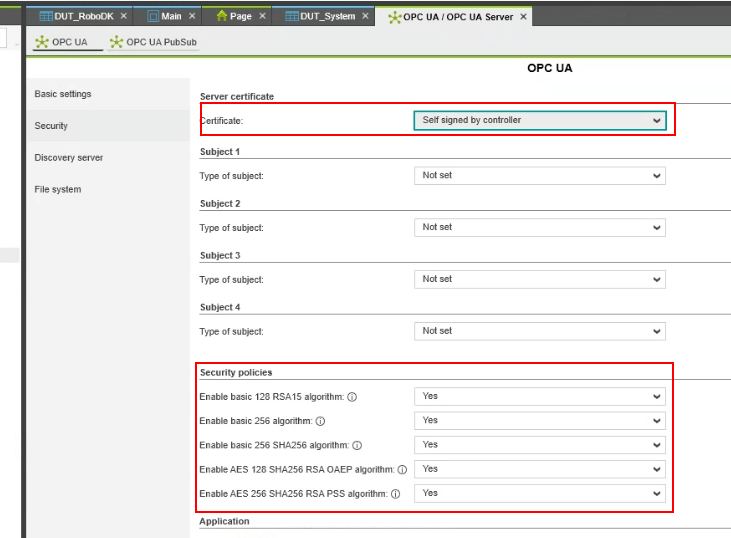Click the DUT_System table icon
Viewport: 731px width, 538px height.
[292, 16]
